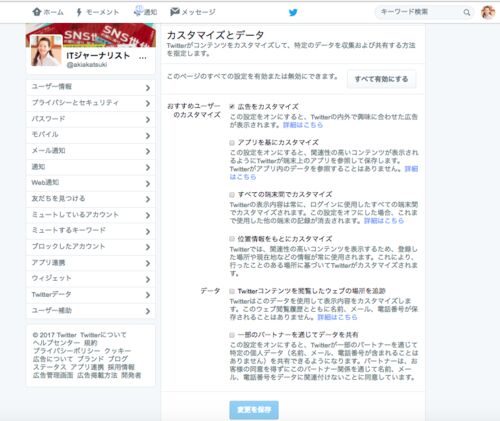The height and width of the screenshot is (421, 500).
Task: Open the profile avatar menu at top right
Action: (x=488, y=12)
